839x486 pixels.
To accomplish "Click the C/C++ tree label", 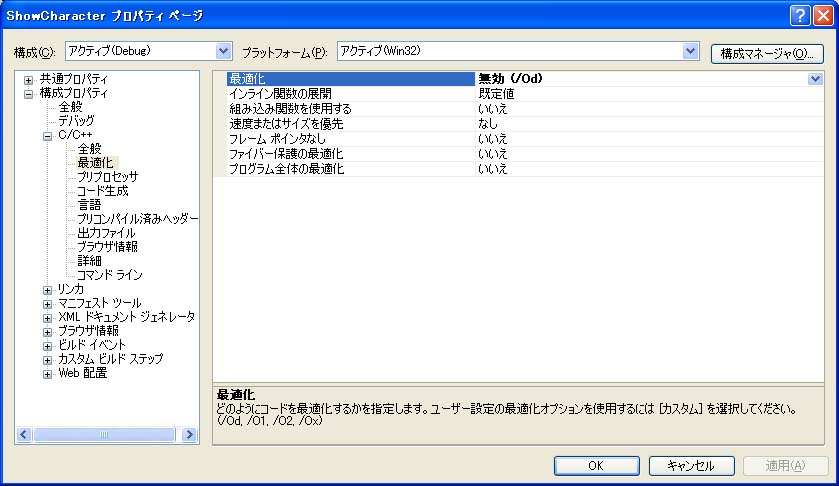I will point(75,135).
